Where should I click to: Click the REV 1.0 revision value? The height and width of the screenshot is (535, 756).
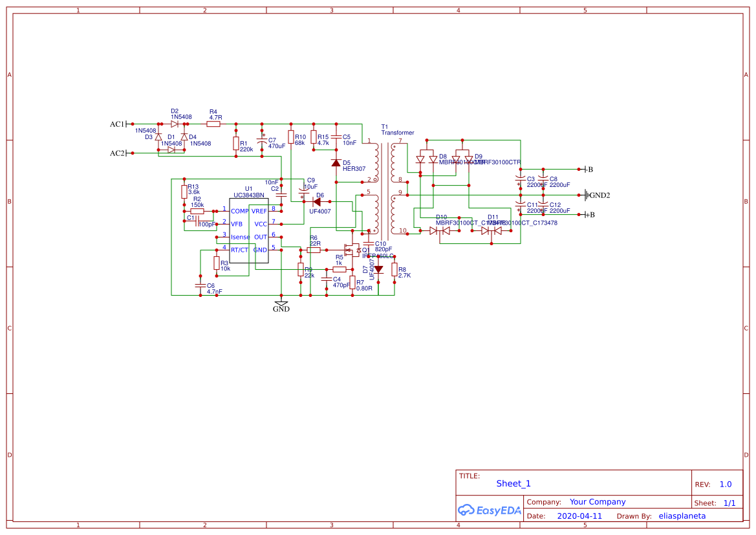point(725,483)
